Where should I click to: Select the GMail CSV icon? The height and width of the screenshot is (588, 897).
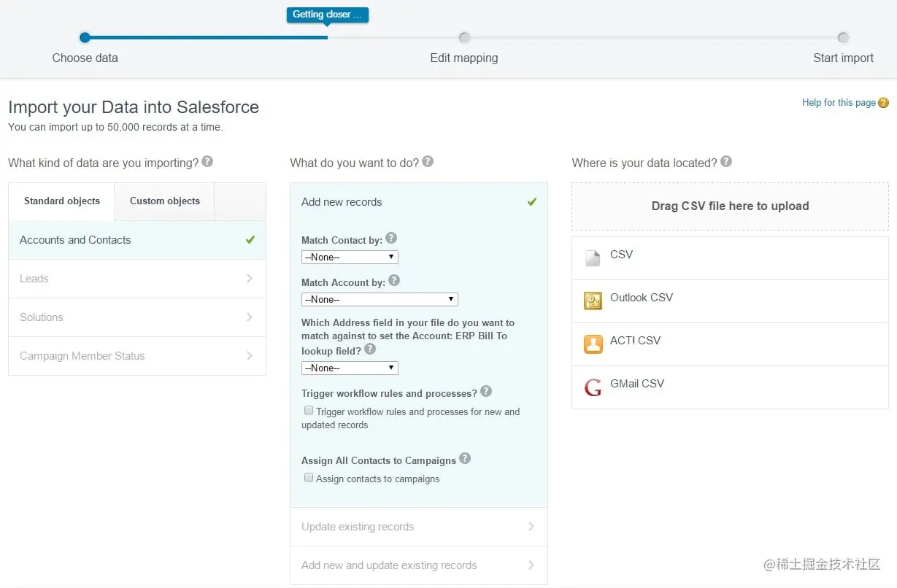point(593,387)
